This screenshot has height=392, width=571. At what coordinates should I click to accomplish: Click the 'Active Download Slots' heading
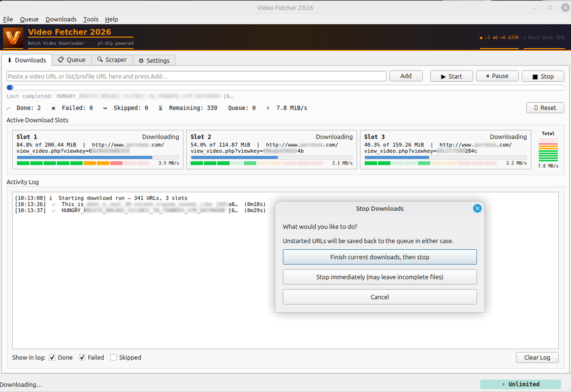pos(38,120)
